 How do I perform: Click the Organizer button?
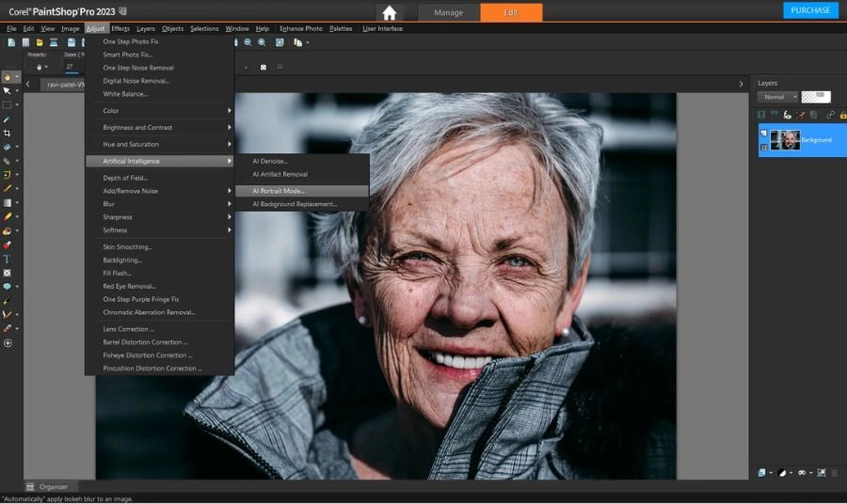pyautogui.click(x=52, y=487)
